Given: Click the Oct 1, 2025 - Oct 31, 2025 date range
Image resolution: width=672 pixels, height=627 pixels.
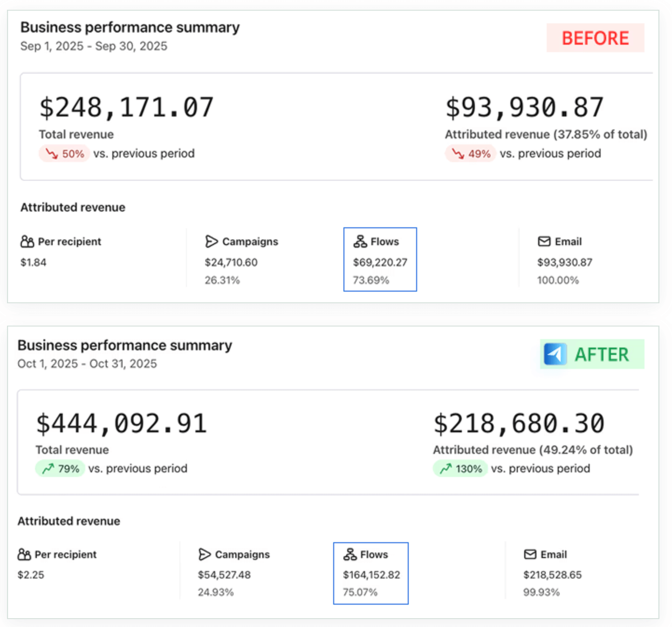Looking at the screenshot, I should [x=87, y=364].
